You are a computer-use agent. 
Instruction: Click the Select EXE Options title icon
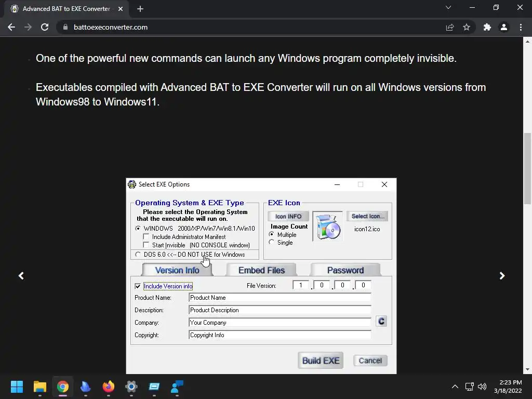[x=131, y=184]
